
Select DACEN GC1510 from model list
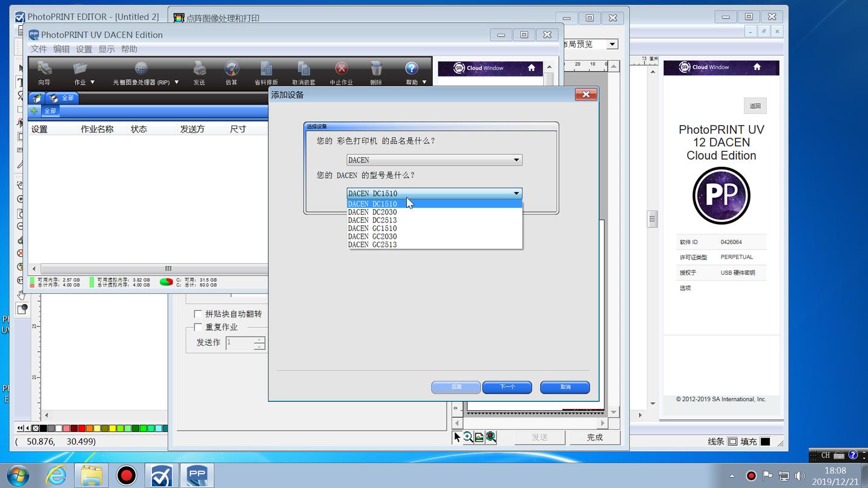coord(435,228)
